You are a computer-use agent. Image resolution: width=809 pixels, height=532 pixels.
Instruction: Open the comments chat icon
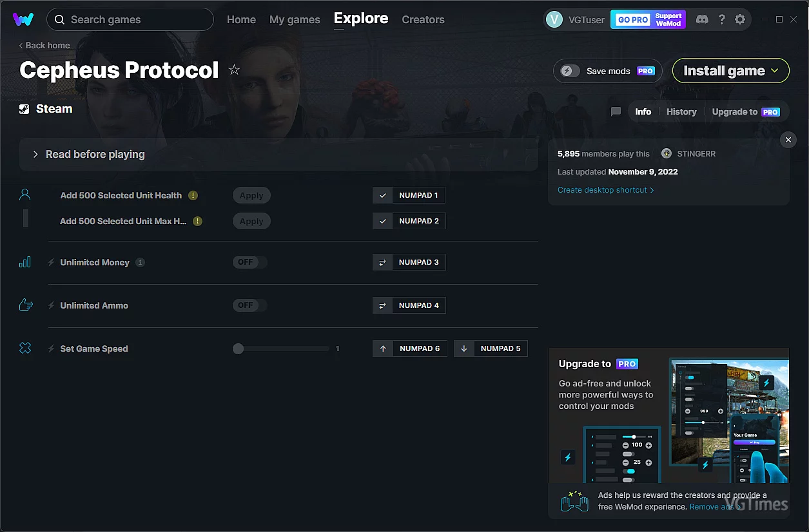click(616, 111)
